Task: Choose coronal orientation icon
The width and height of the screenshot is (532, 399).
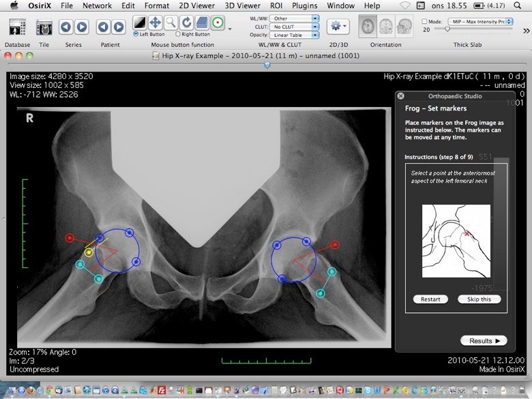Action: coord(386,26)
